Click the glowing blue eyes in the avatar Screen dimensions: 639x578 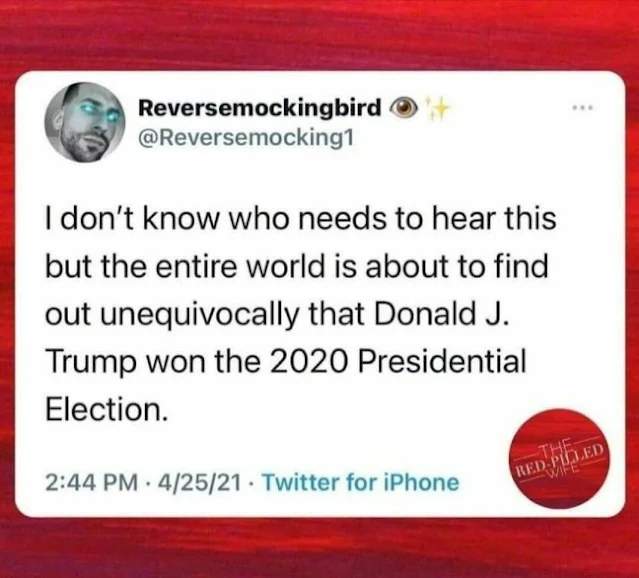[98, 113]
